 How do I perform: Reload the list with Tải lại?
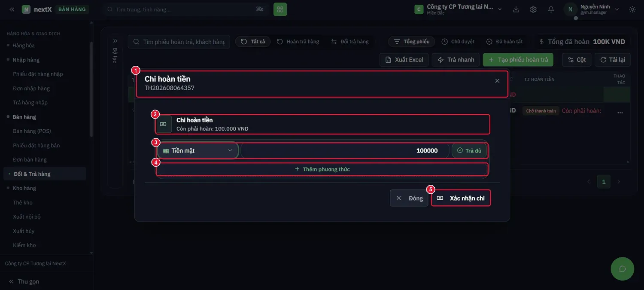pos(613,60)
